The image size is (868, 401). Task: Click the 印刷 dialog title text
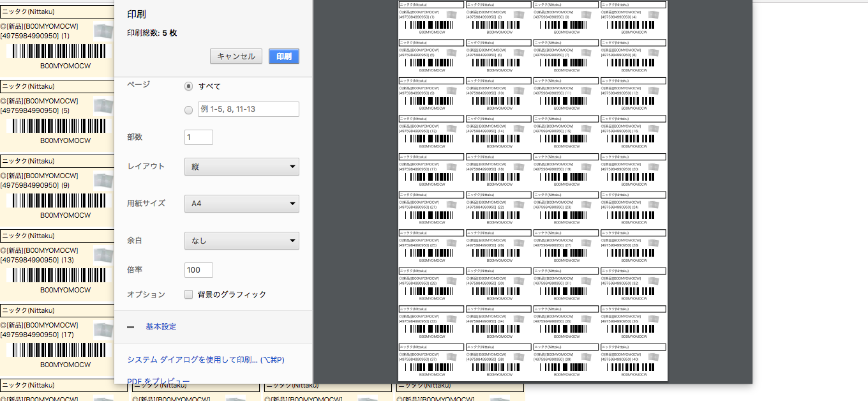coord(137,14)
